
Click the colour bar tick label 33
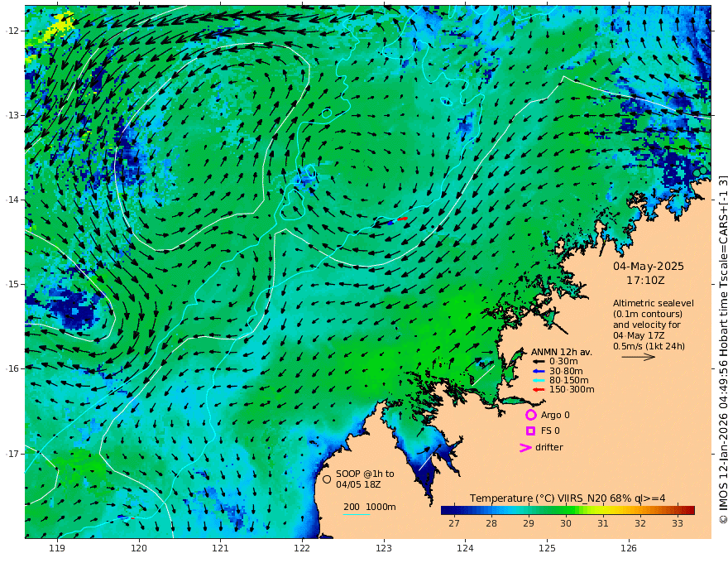click(678, 523)
